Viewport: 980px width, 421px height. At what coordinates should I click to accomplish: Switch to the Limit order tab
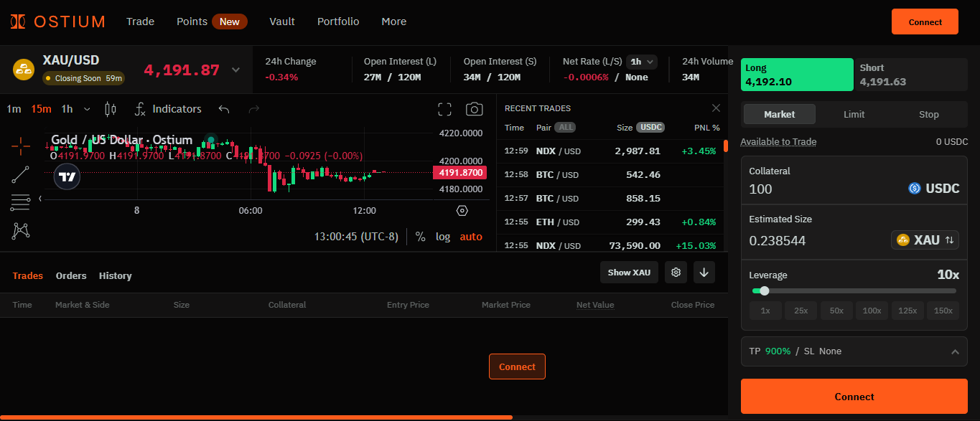click(854, 114)
